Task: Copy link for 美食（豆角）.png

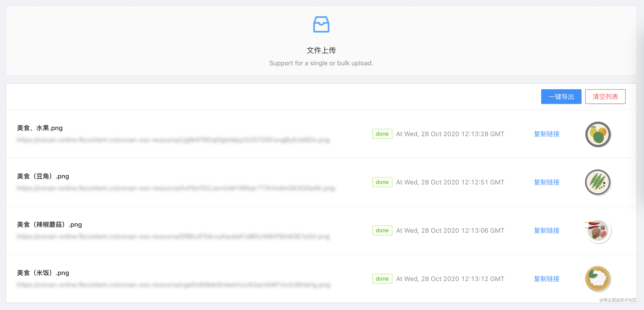Action: pos(546,182)
